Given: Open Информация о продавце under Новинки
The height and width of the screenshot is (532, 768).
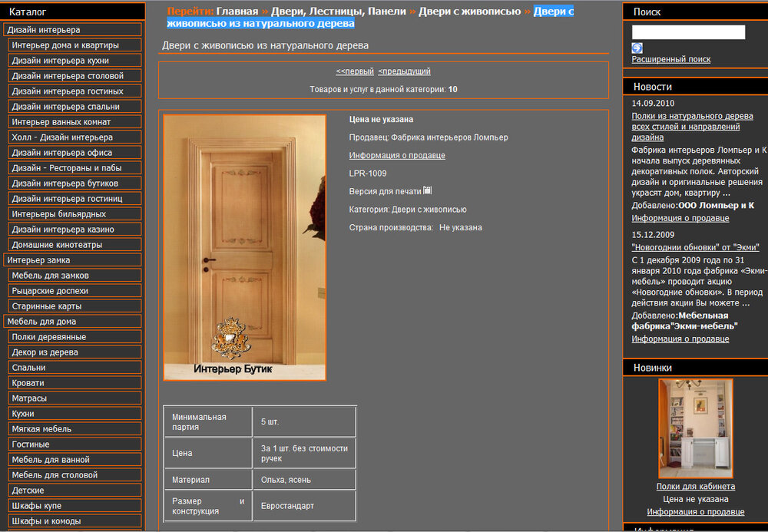Looking at the screenshot, I should [696, 511].
